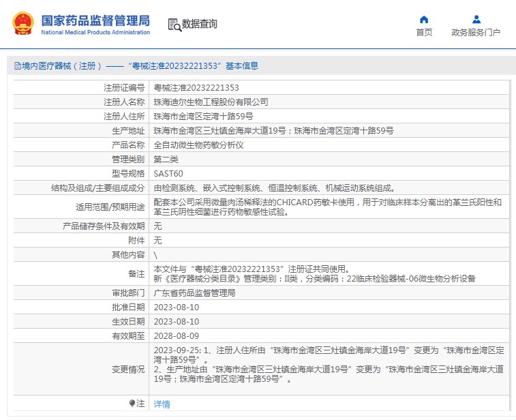
Task: Click the registrant name 珠海迪尔生物工程股份有限公司
Action: (x=211, y=102)
